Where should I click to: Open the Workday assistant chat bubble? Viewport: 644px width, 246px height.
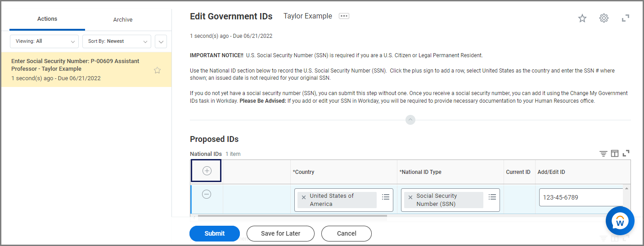[x=620, y=221]
